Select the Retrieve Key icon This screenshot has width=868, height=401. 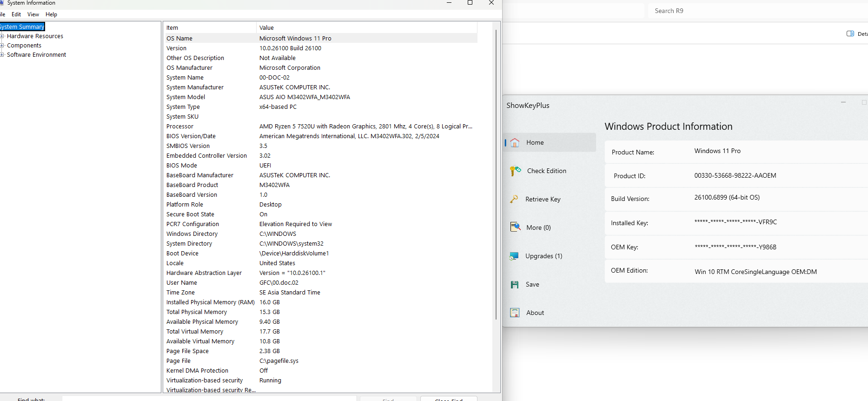[x=514, y=199]
